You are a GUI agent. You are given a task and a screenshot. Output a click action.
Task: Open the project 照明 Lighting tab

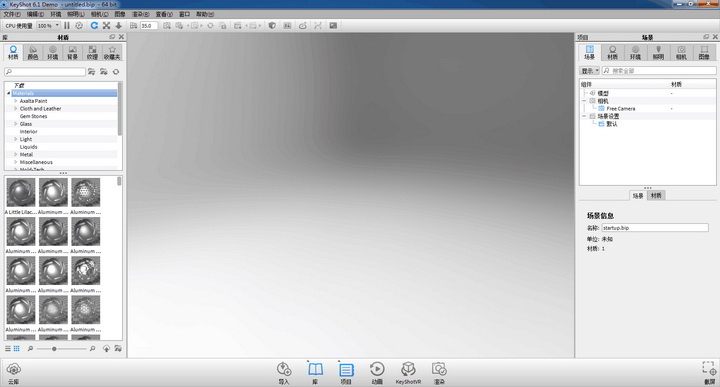tap(658, 53)
